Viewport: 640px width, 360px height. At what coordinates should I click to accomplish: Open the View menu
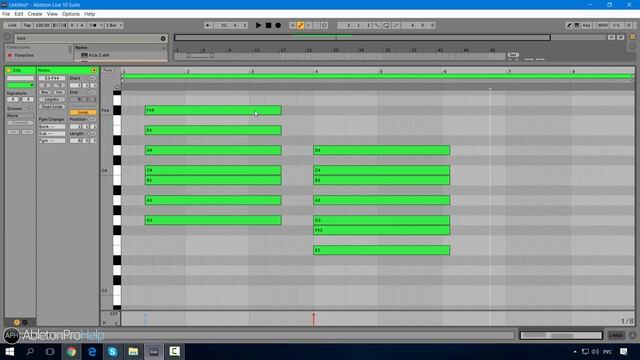point(52,14)
